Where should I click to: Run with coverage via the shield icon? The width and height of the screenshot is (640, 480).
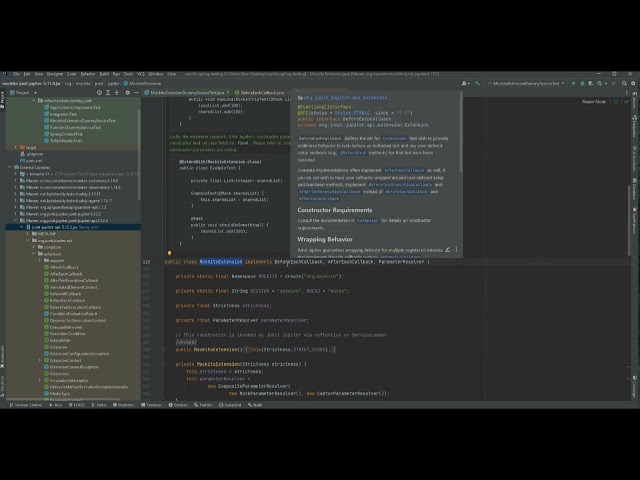591,83
